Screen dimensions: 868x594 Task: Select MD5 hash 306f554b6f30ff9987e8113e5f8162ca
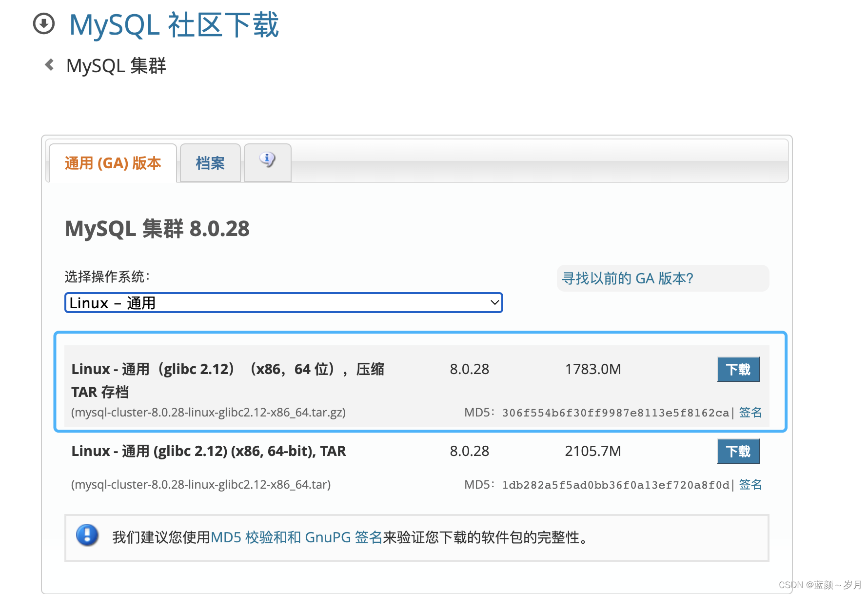[x=615, y=413]
